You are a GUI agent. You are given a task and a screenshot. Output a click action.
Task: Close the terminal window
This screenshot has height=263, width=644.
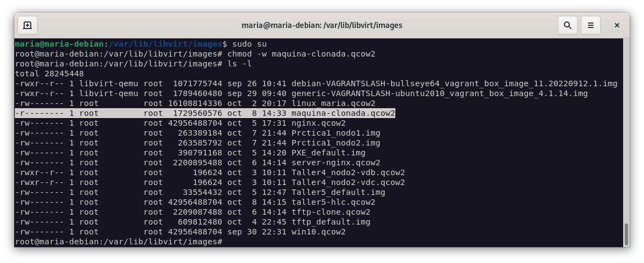click(x=617, y=25)
